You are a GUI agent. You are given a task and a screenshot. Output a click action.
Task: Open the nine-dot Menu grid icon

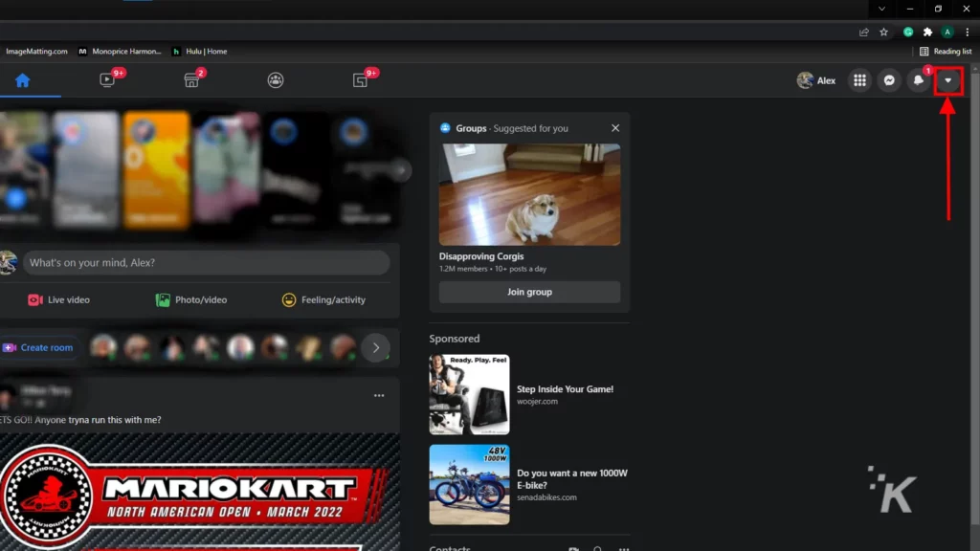coord(860,80)
